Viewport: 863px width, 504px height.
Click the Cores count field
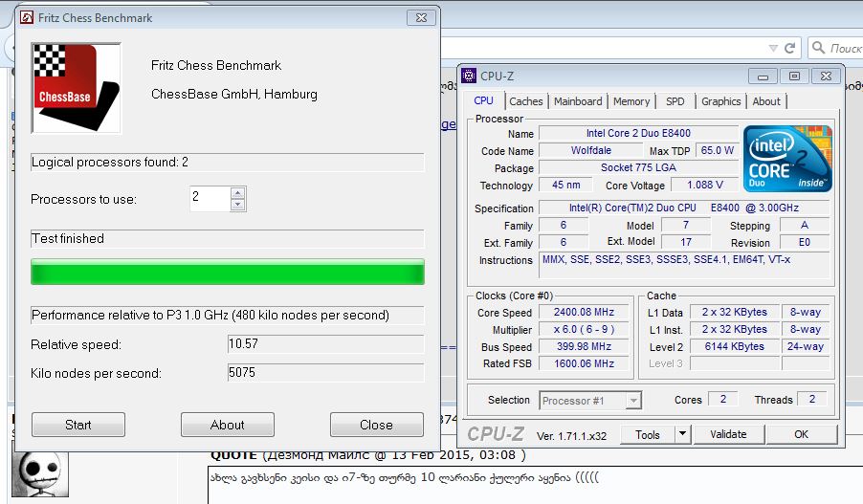point(723,399)
